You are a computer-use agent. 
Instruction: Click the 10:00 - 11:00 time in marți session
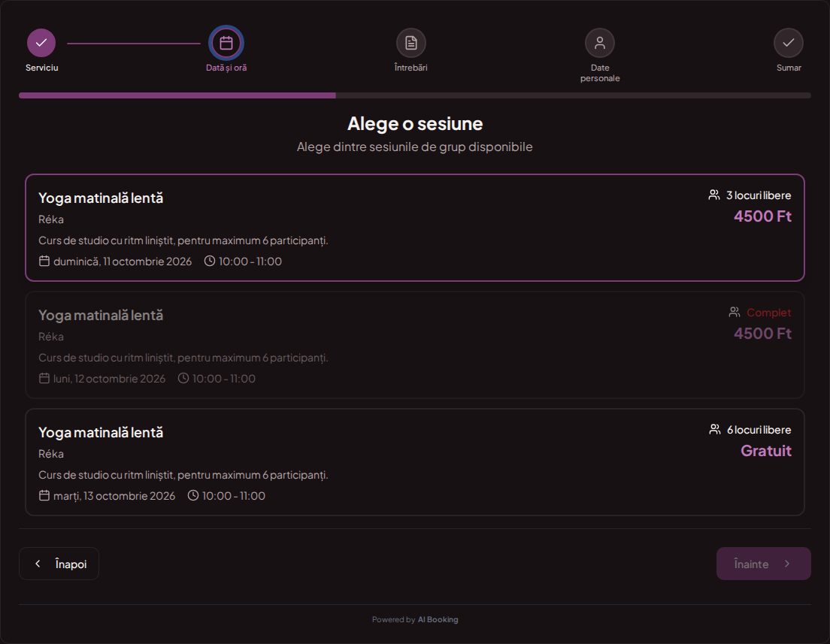[x=233, y=495]
